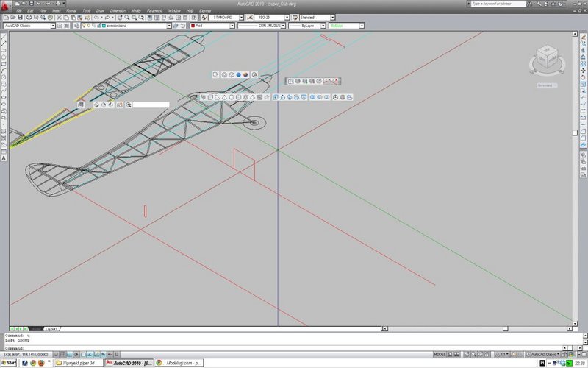Viewport: 588px width, 368px height.
Task: Expand Quick Access toolbar customize arrow
Action: click(x=64, y=4)
